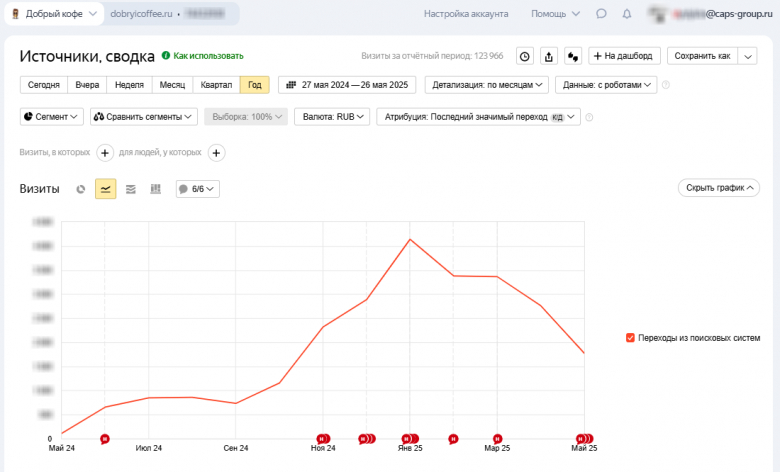The height and width of the screenshot is (472, 780).
Task: Select the 'Месяц' period toggle
Action: coord(172,85)
